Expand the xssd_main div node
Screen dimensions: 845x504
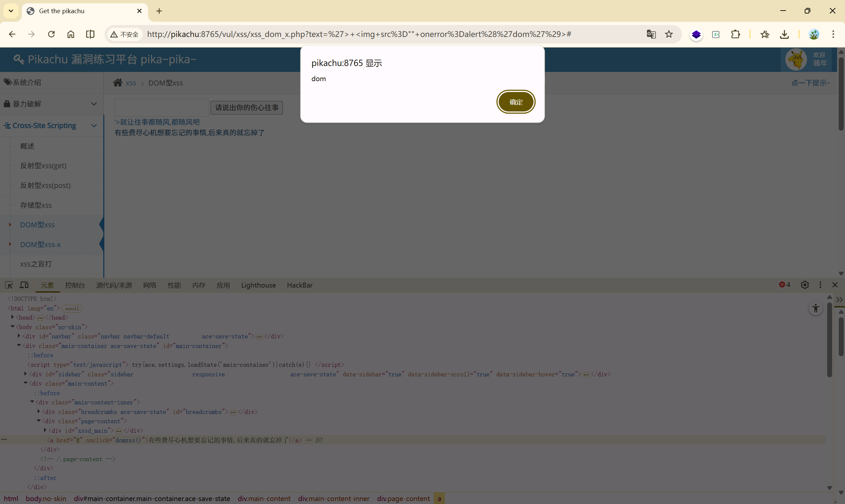pos(45,430)
